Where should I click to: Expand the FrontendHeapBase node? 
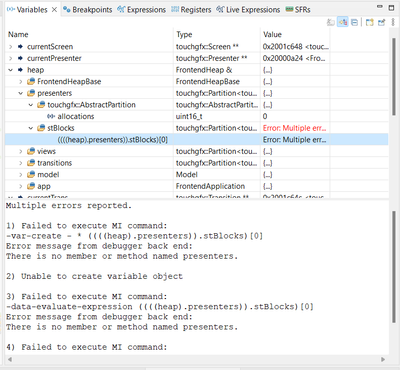click(21, 82)
